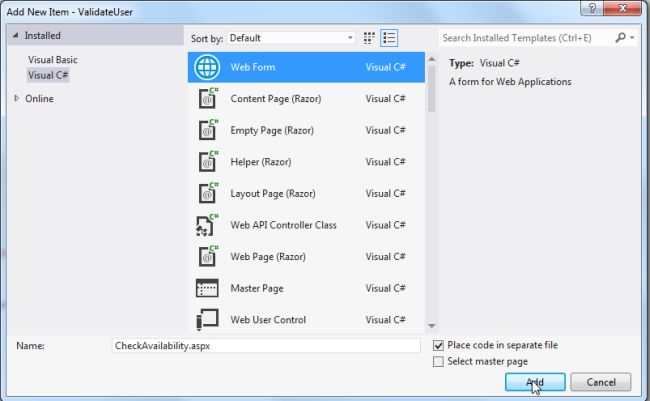The height and width of the screenshot is (401, 650).
Task: Open search options dropdown arrow
Action: (632, 38)
